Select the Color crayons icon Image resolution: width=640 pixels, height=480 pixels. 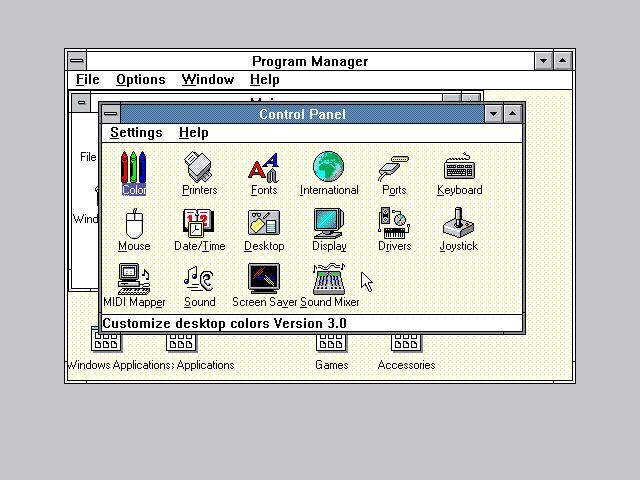(x=133, y=167)
